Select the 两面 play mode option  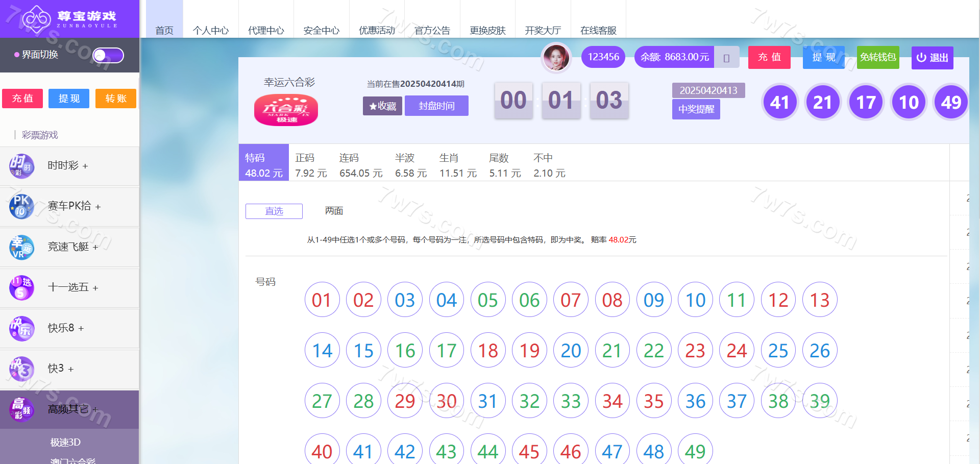pyautogui.click(x=334, y=211)
